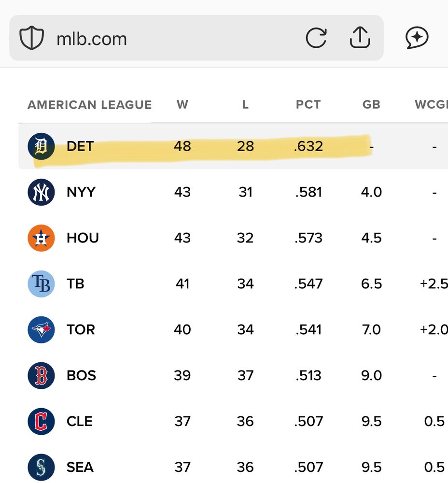The height and width of the screenshot is (483, 448).
Task: Select the CLE team name
Action: (80, 422)
